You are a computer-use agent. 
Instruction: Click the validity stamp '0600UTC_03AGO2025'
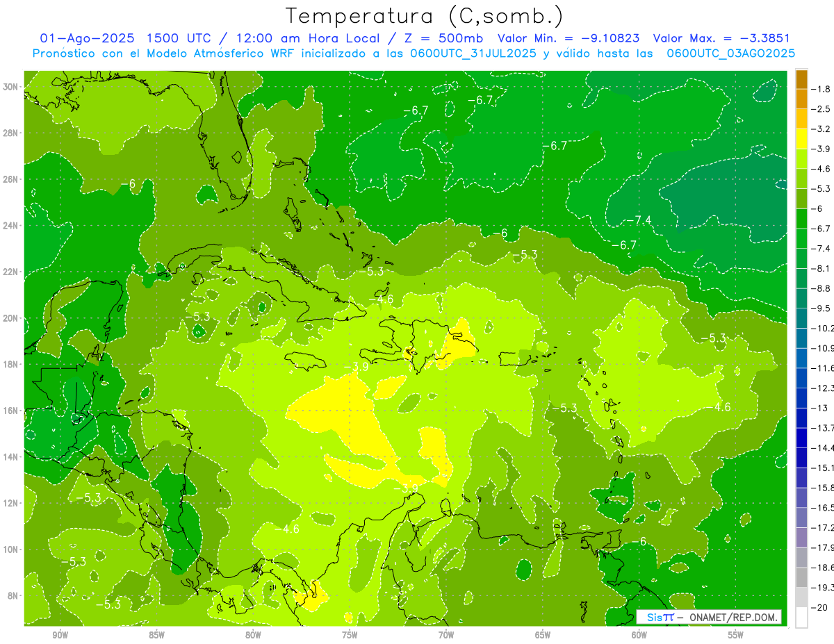pyautogui.click(x=731, y=53)
